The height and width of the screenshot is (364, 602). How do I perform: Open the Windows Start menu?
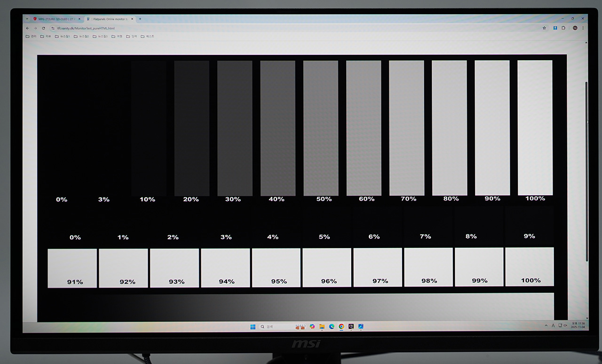pyautogui.click(x=253, y=326)
